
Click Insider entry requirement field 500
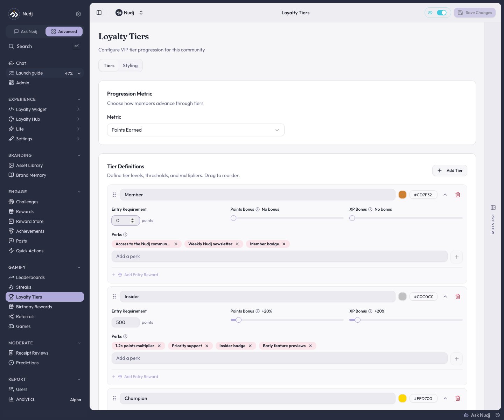coord(125,322)
